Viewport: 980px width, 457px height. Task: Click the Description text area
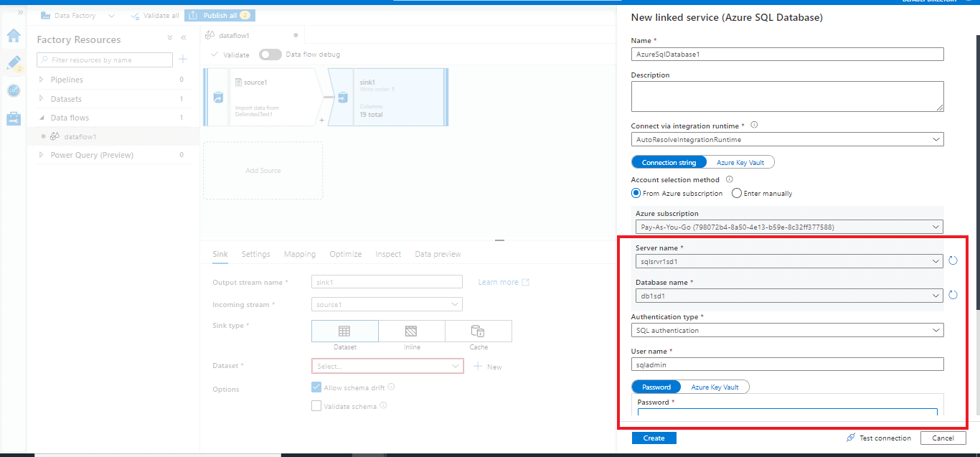[x=787, y=96]
